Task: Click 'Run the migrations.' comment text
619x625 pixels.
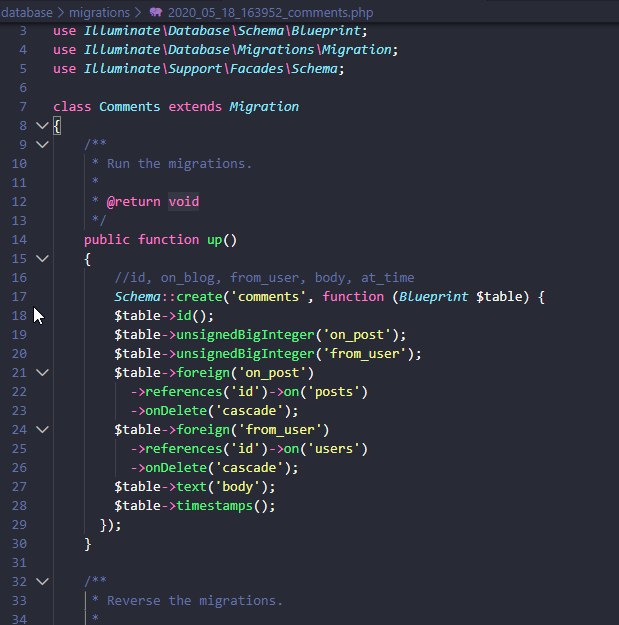Action: pos(179,164)
